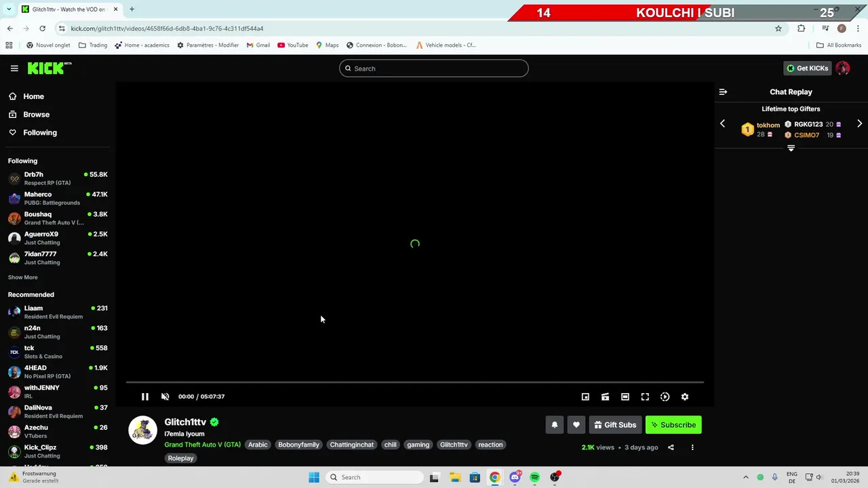Open Grand Theft Auto V (GTA) category link
Screen dimensions: 868x488
tap(202, 445)
